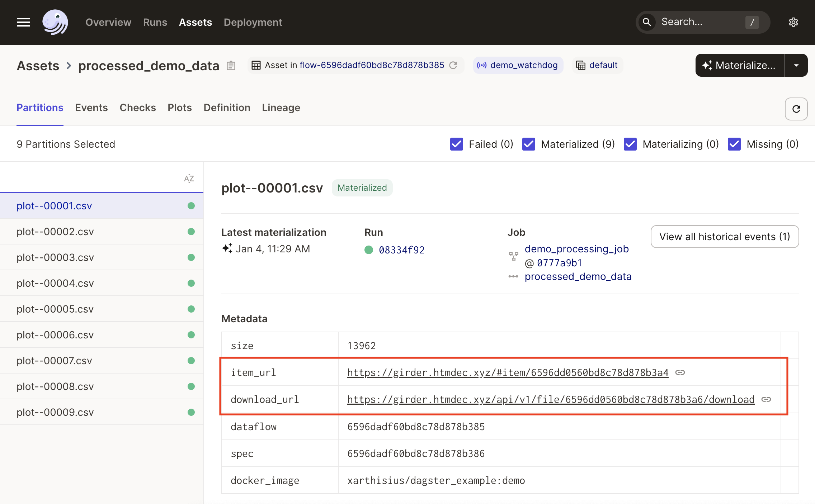
Task: Click the size value 13962
Action: [x=362, y=346]
